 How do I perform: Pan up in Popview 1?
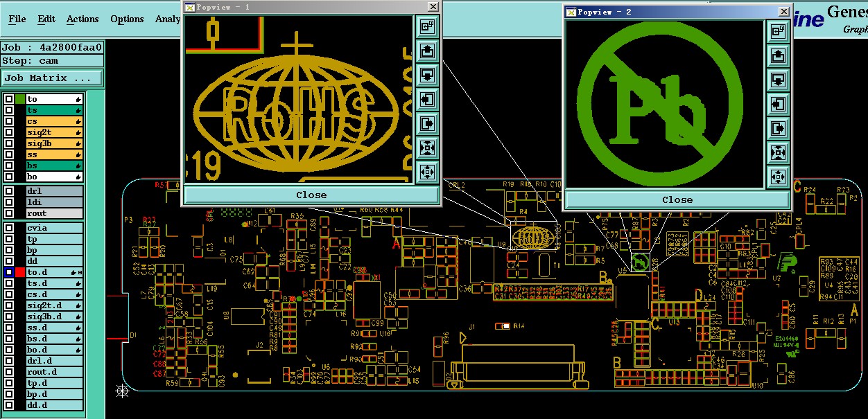[428, 51]
